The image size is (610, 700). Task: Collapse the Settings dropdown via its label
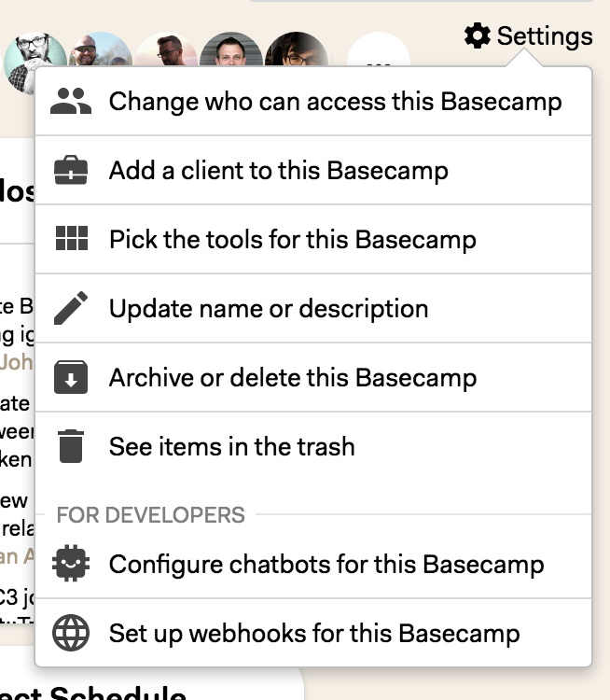pyautogui.click(x=545, y=35)
